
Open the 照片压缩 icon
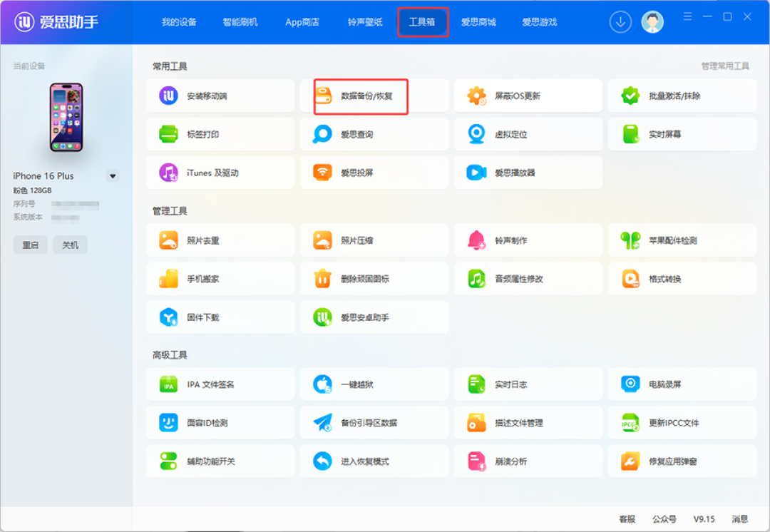pyautogui.click(x=323, y=240)
